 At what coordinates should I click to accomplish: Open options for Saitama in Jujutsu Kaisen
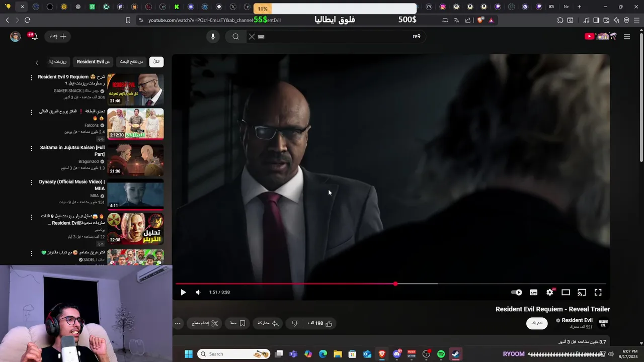coord(31,148)
